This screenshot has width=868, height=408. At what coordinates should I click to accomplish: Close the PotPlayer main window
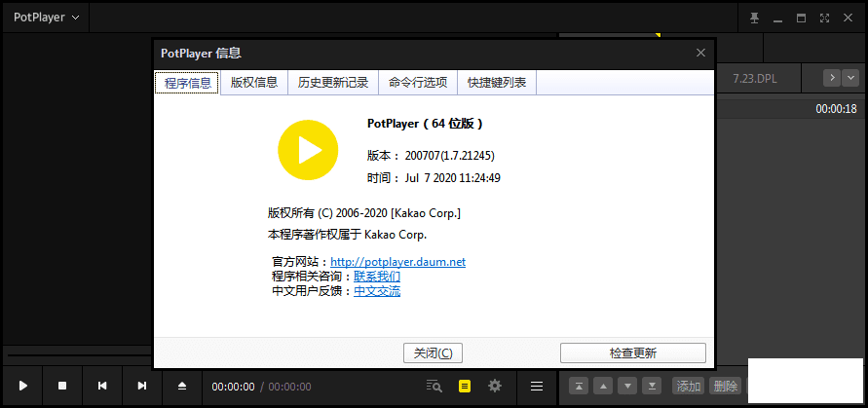tap(848, 19)
